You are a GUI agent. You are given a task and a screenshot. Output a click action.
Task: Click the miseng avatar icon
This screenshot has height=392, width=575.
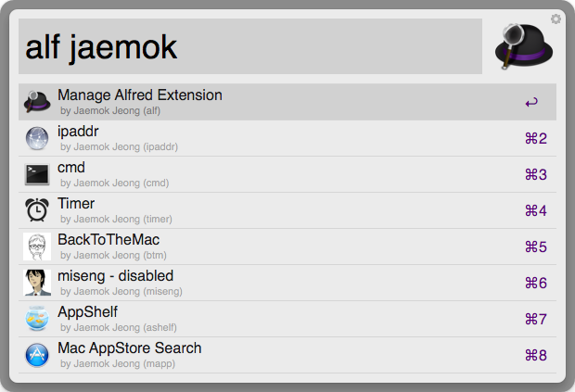(37, 283)
